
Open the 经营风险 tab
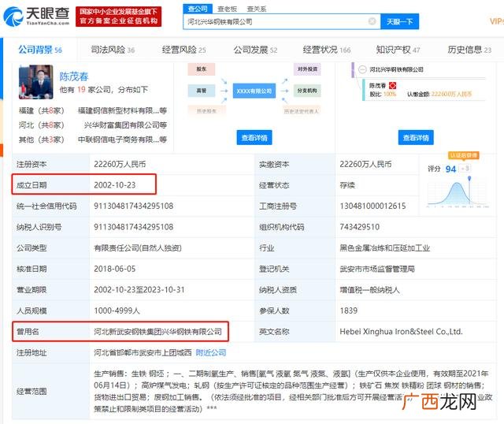click(183, 50)
